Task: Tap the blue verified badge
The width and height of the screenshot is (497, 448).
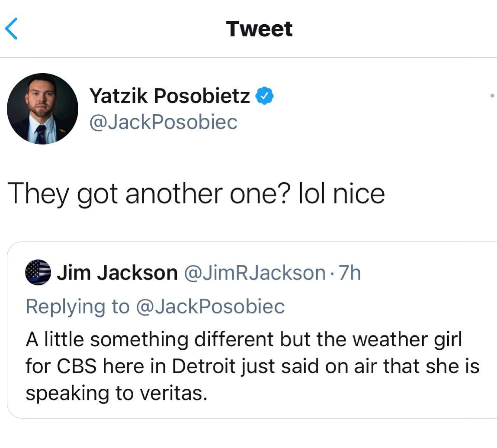Action: (x=265, y=96)
